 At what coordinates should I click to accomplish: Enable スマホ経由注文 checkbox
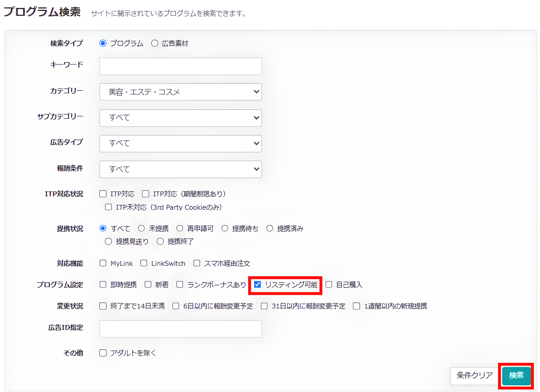[197, 263]
